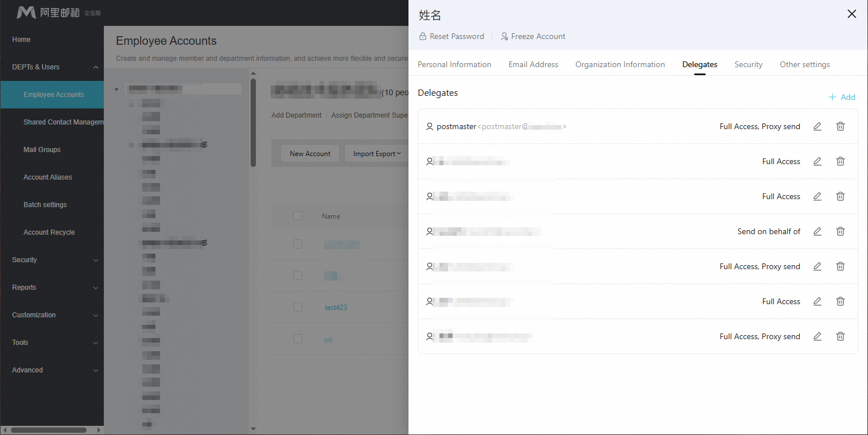Click the department tree scroll-down arrow
Screen dimensions: 868x435
point(253,429)
